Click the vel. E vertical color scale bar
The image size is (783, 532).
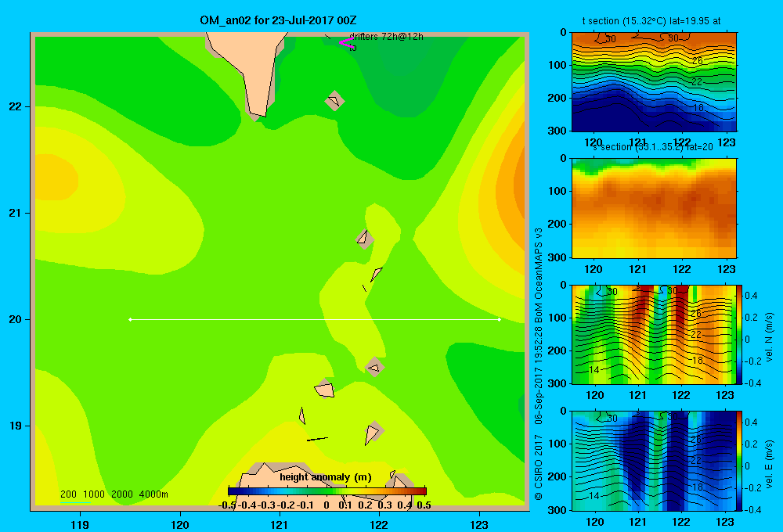click(x=740, y=461)
